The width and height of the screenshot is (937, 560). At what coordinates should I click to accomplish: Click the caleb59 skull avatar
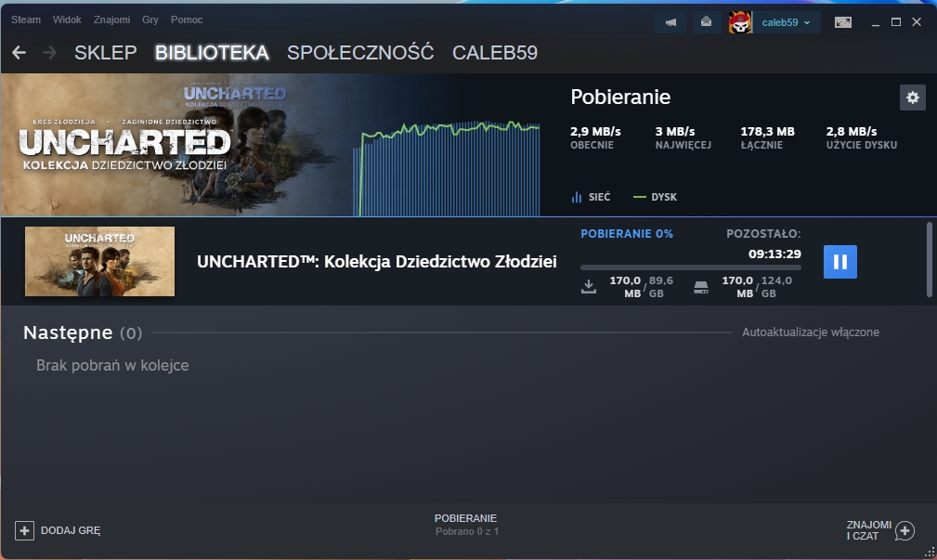[740, 22]
